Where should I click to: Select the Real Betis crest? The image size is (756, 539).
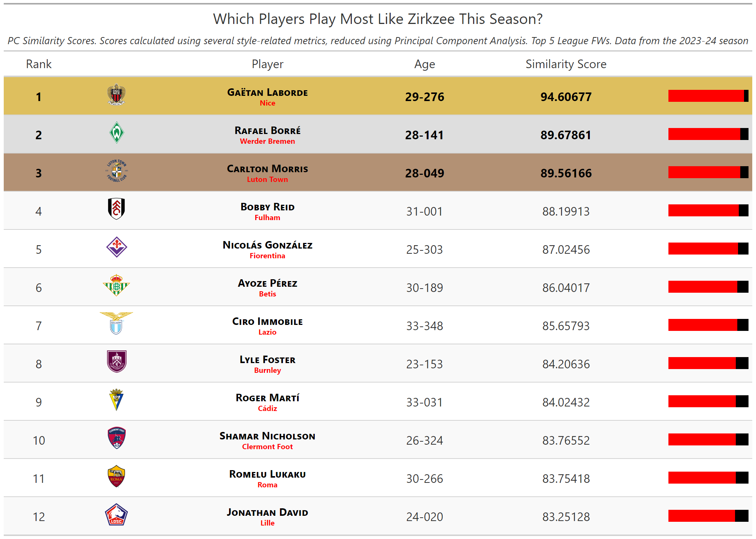(x=116, y=285)
